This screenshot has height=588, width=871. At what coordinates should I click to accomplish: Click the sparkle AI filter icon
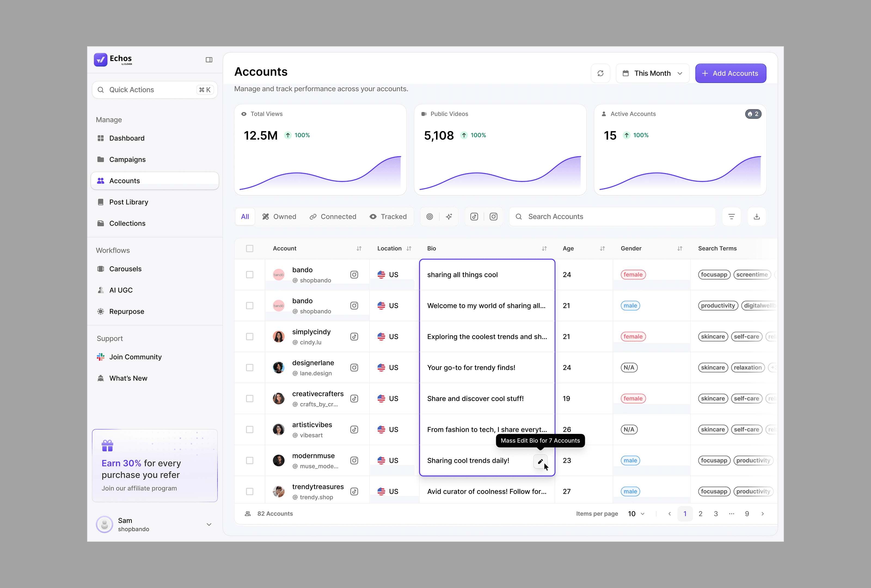pos(449,217)
